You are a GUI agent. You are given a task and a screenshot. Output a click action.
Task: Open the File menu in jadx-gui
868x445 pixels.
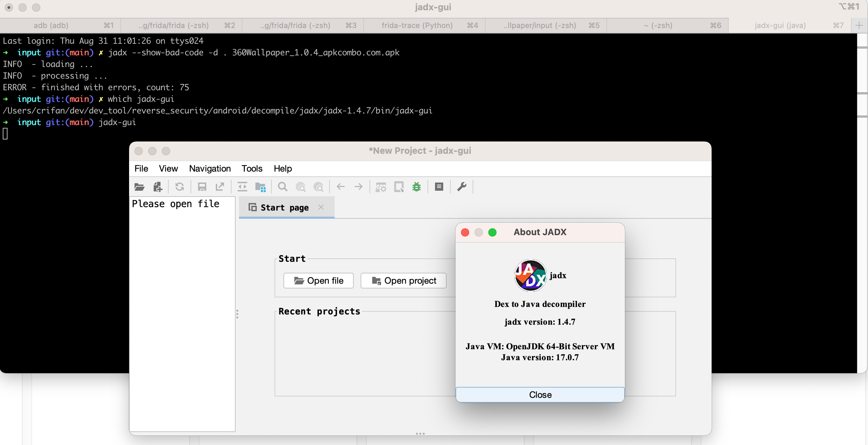(141, 168)
